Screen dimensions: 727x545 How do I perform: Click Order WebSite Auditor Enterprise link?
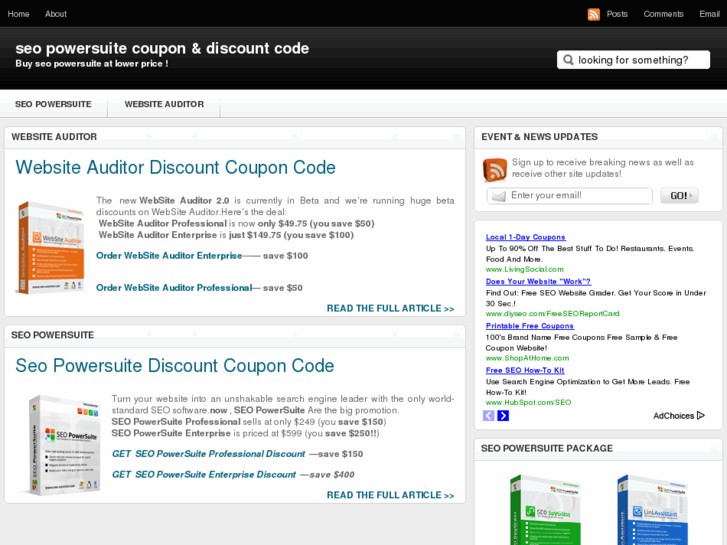point(169,256)
